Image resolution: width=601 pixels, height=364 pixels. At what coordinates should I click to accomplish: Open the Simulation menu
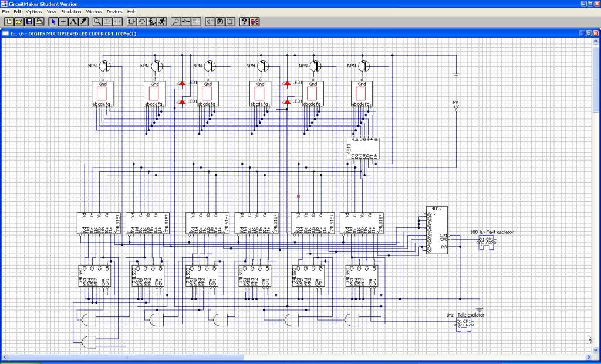(x=71, y=12)
